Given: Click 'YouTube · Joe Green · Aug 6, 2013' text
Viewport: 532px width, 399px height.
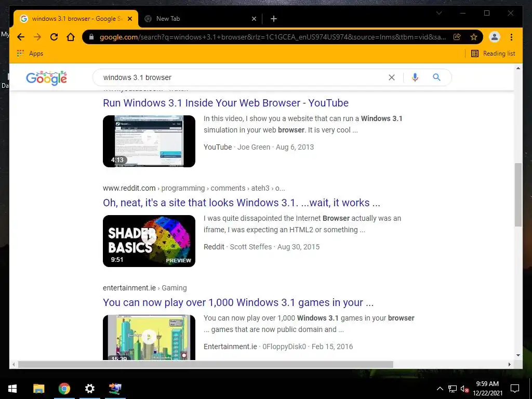Looking at the screenshot, I should [259, 147].
